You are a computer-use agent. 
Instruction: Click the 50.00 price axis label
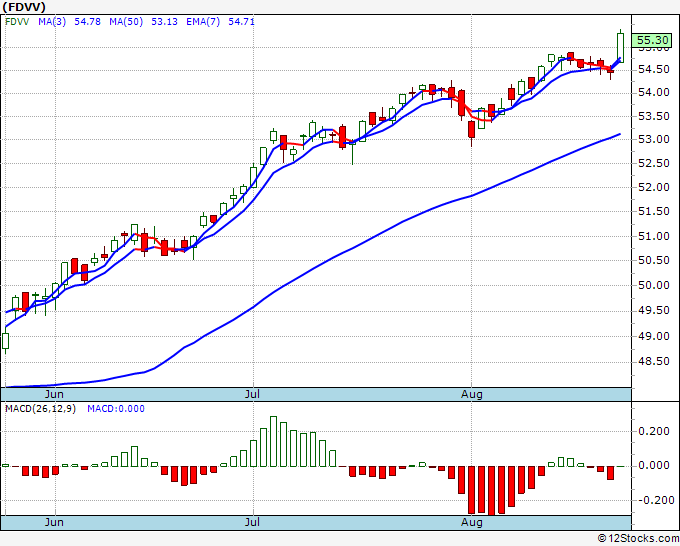(654, 285)
